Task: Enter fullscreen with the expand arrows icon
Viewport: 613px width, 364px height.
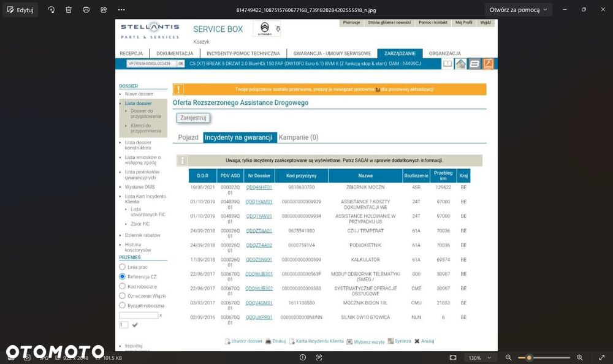Action: tap(602, 357)
